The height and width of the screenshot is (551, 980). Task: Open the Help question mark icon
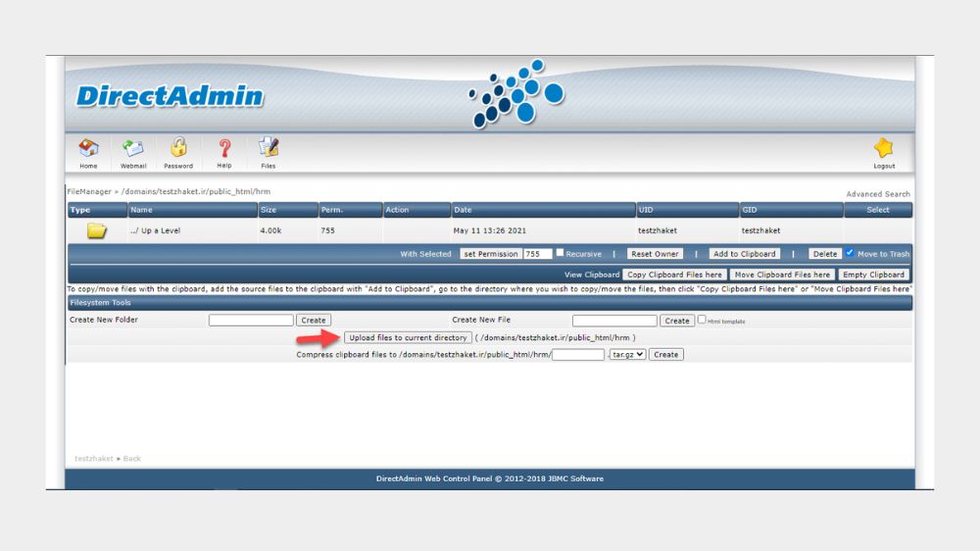click(x=224, y=148)
